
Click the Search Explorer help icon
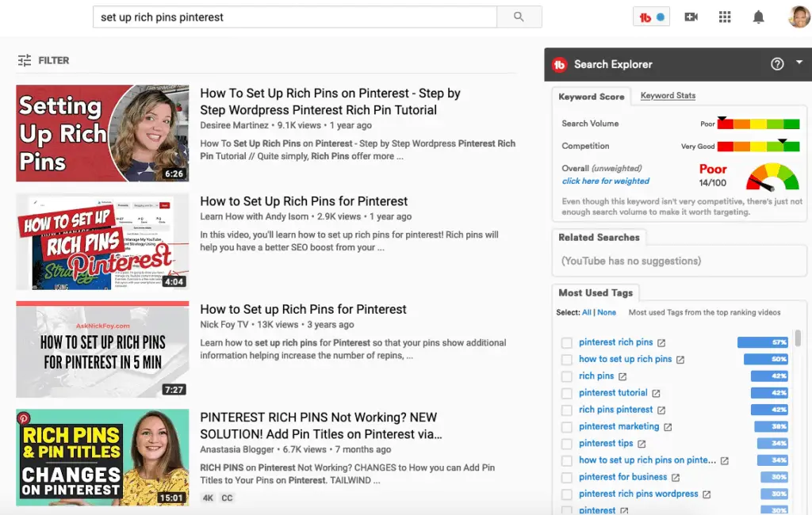777,63
